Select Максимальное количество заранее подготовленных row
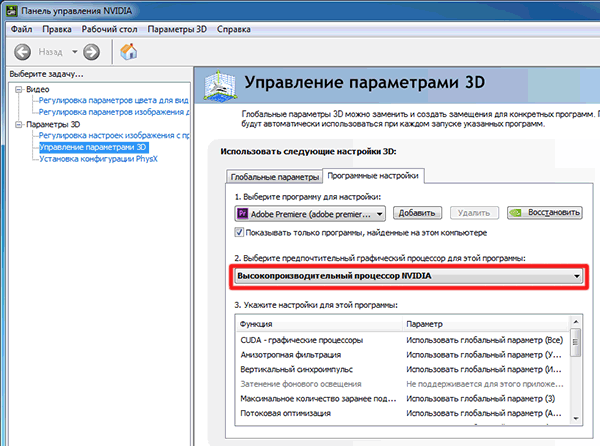Image resolution: width=600 pixels, height=446 pixels. (402, 399)
